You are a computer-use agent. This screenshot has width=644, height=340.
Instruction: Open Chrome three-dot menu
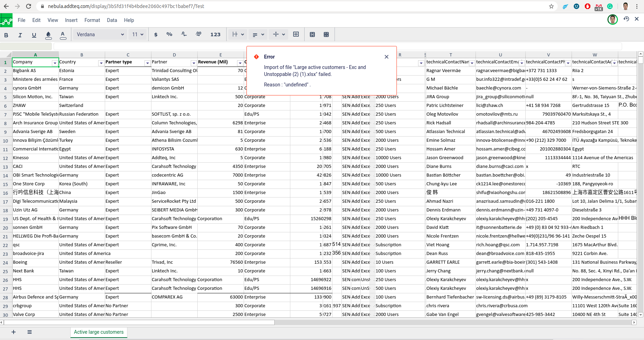(637, 6)
